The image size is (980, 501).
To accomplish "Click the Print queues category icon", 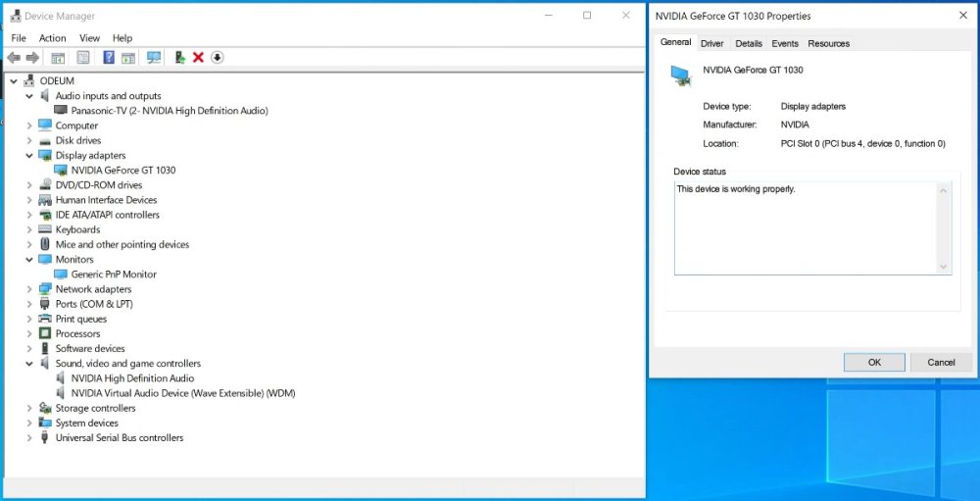I will (44, 319).
